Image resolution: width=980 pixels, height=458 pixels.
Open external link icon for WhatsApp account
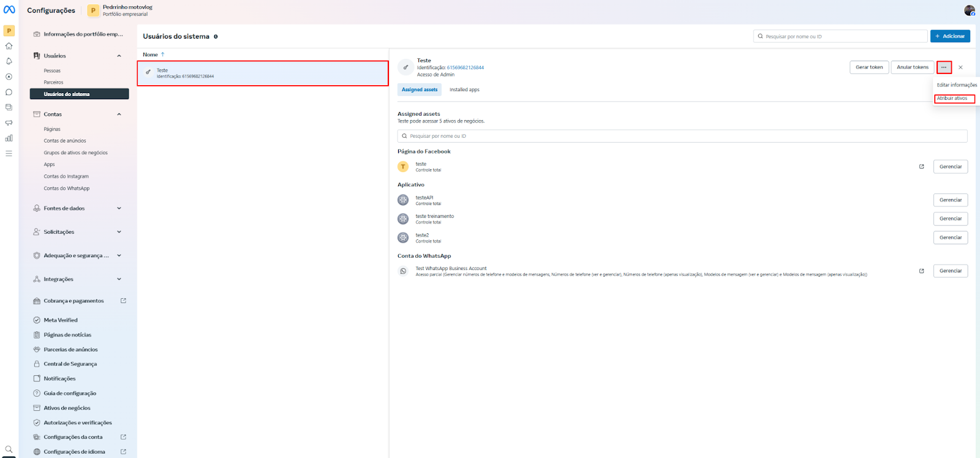point(921,271)
